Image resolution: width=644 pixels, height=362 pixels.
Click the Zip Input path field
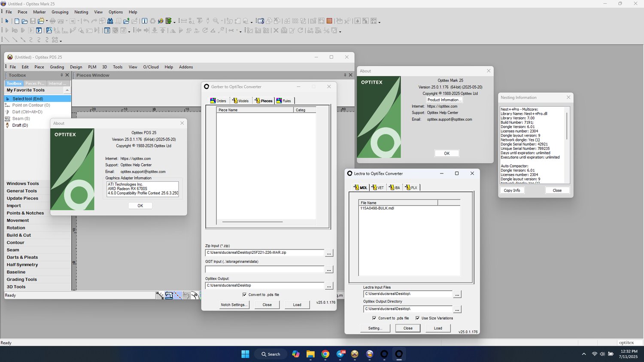[264, 252]
